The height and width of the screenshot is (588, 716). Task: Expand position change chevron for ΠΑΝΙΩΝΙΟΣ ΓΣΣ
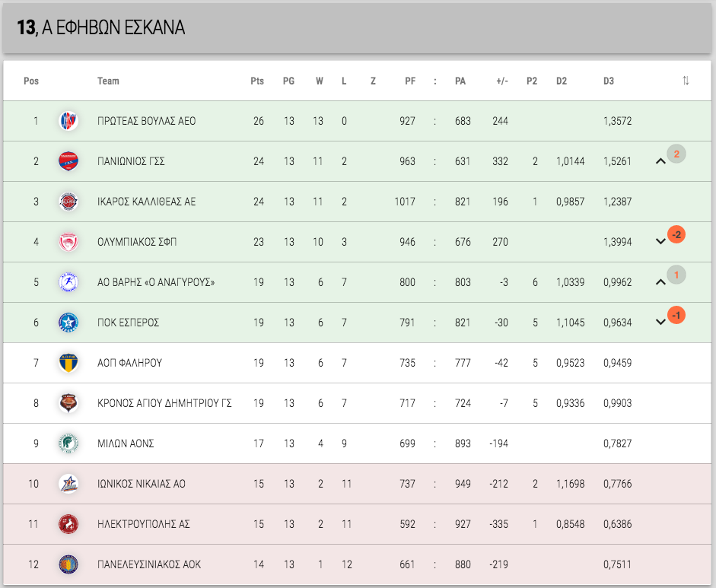660,161
